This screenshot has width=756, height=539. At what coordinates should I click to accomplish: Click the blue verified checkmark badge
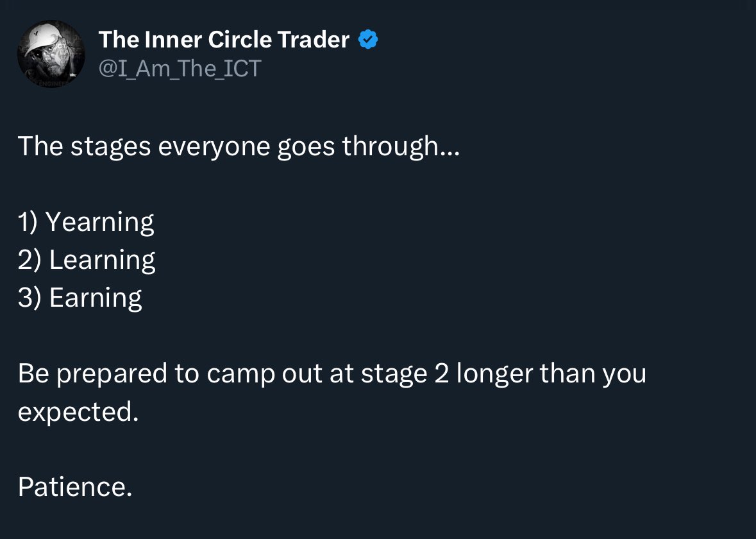(368, 40)
